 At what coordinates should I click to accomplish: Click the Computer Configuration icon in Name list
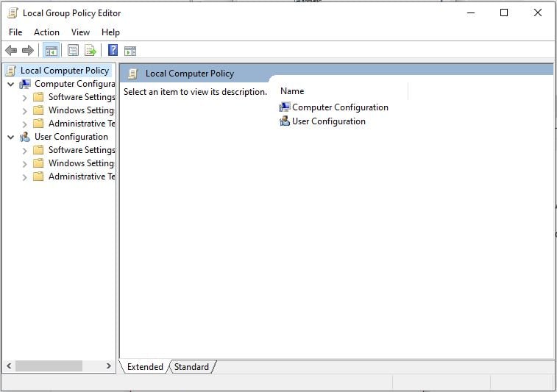[285, 107]
